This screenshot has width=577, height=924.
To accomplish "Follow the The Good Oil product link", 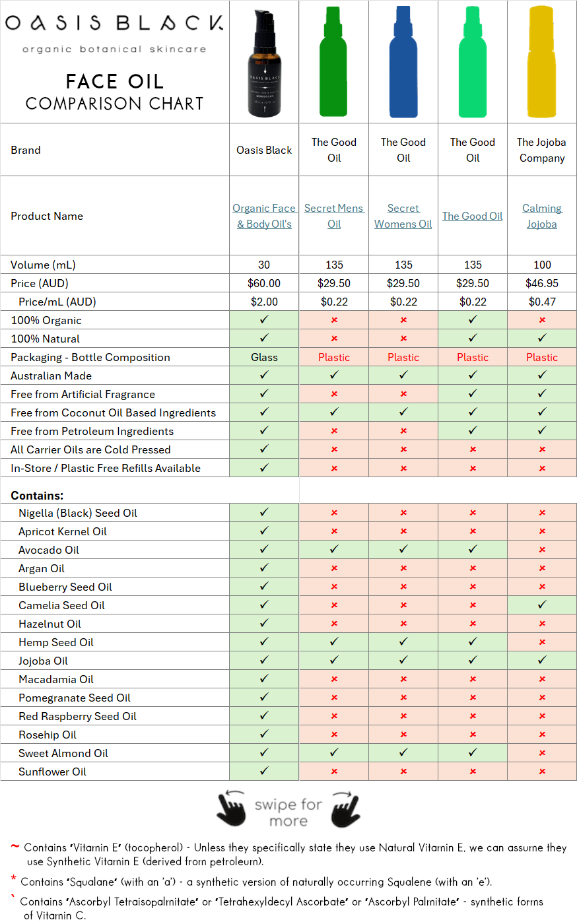I will [x=473, y=216].
